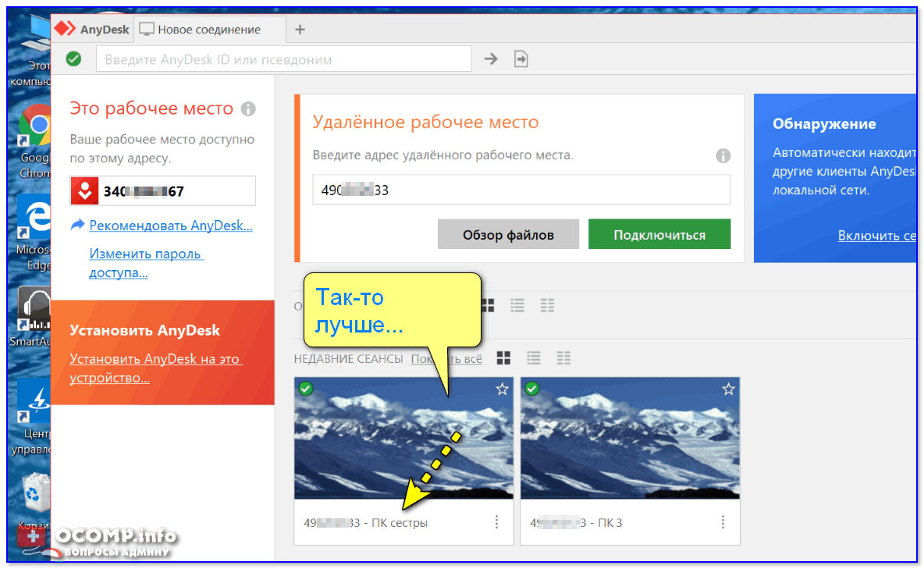Click the file transfer icon beside arrow
This screenshot has height=569, width=924.
(x=521, y=59)
